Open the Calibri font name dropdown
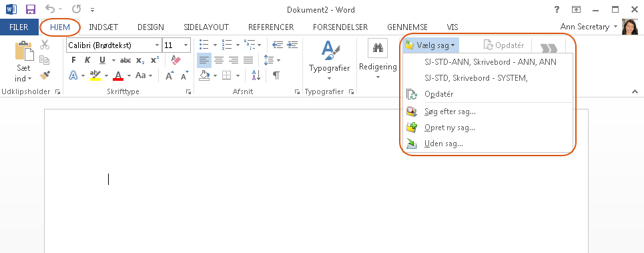This screenshot has height=253, width=644. pyautogui.click(x=157, y=45)
